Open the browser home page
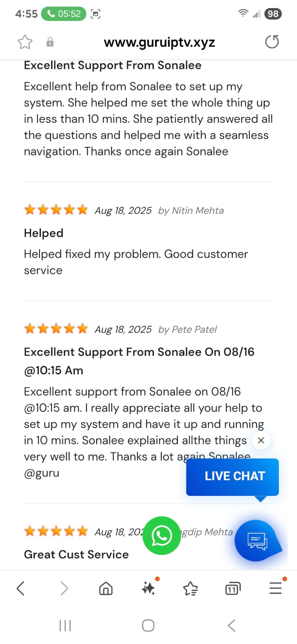The image size is (297, 644). point(106,588)
